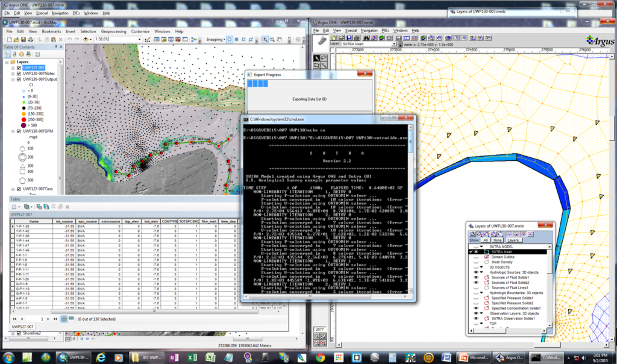Image resolution: width=617 pixels, height=364 pixels.
Task: Select the ArcMap Zoom In tool
Action: (265, 39)
